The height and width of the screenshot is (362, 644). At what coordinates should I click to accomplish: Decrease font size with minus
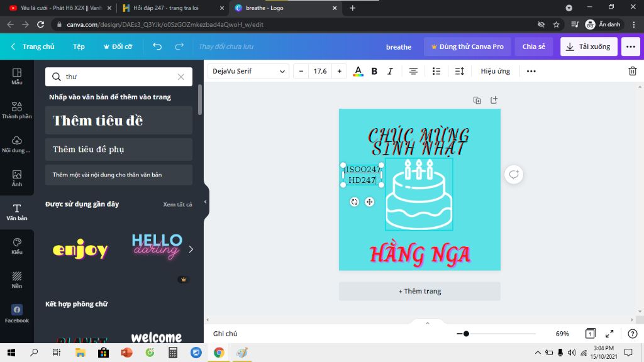(x=301, y=71)
